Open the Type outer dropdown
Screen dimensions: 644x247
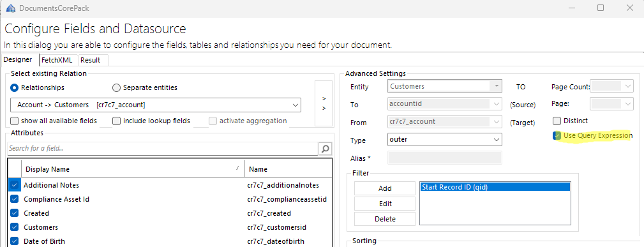444,139
